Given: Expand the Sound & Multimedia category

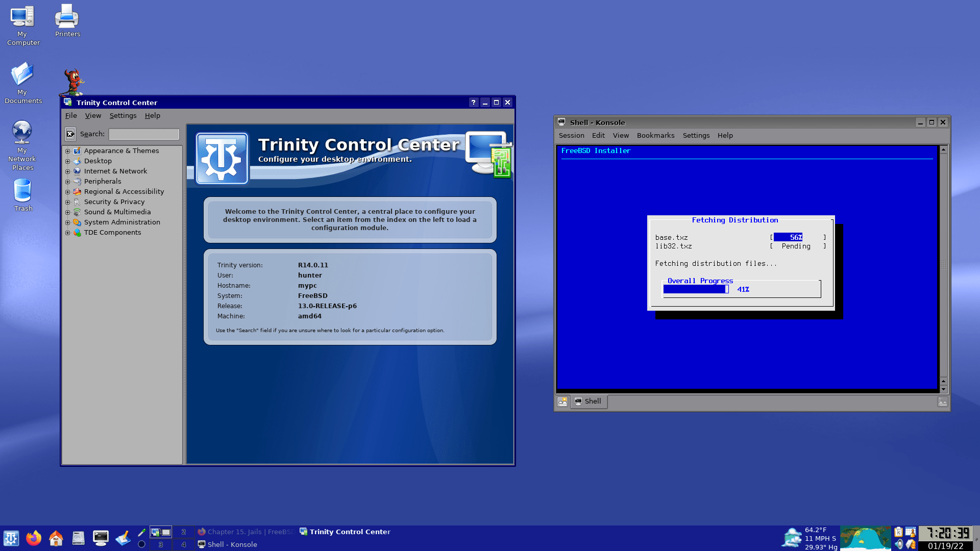Looking at the screenshot, I should (x=68, y=212).
